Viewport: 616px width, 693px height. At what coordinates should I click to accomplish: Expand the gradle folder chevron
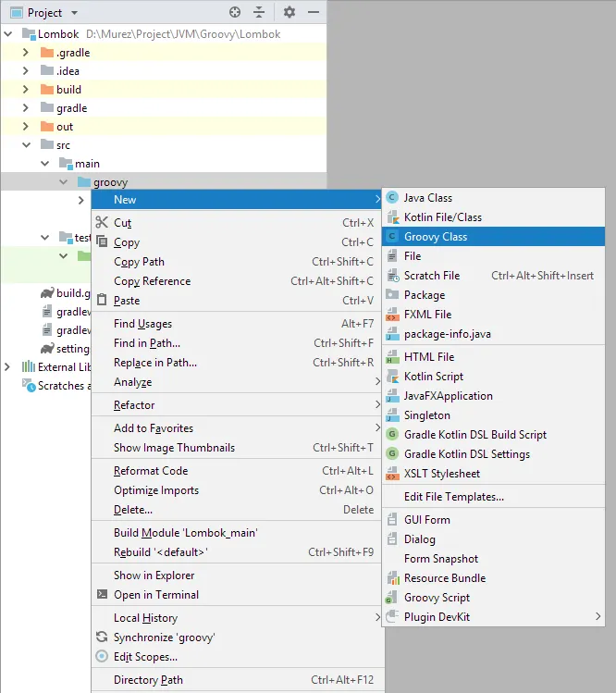tap(26, 108)
